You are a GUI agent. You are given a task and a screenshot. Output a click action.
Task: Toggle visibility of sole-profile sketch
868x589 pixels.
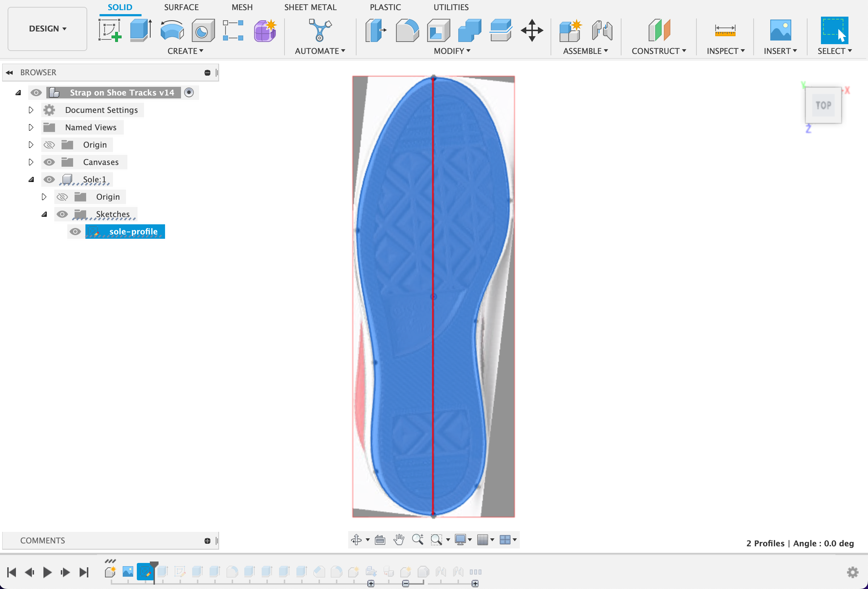coord(75,232)
